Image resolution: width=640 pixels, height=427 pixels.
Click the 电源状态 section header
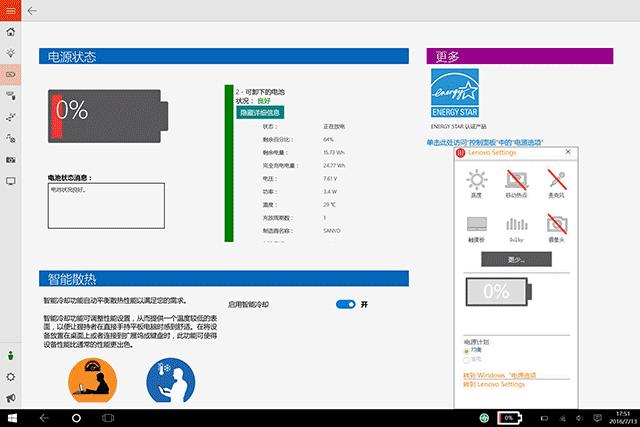224,56
